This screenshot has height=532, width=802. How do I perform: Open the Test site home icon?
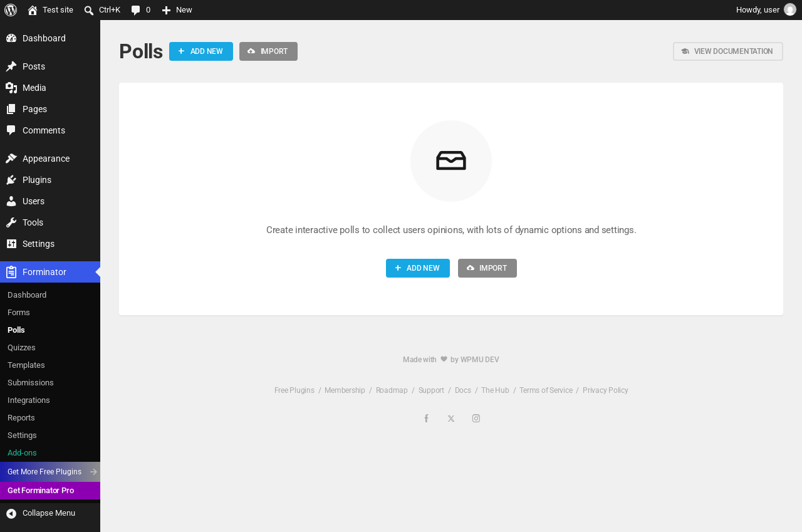pyautogui.click(x=33, y=10)
